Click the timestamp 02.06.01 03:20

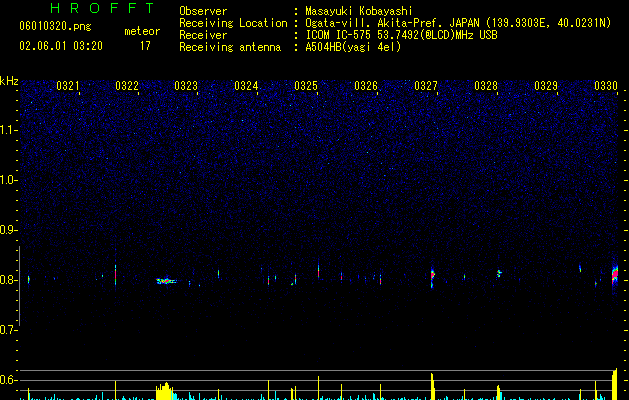(61, 46)
